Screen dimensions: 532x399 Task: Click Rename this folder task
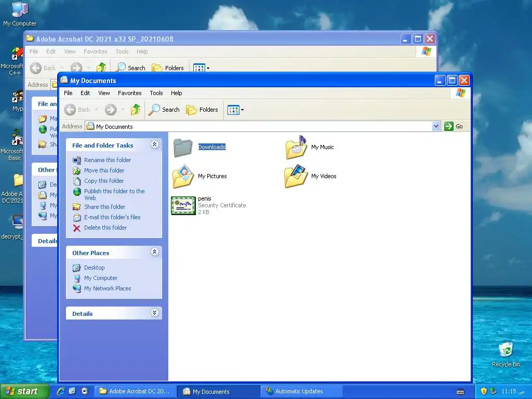point(107,160)
